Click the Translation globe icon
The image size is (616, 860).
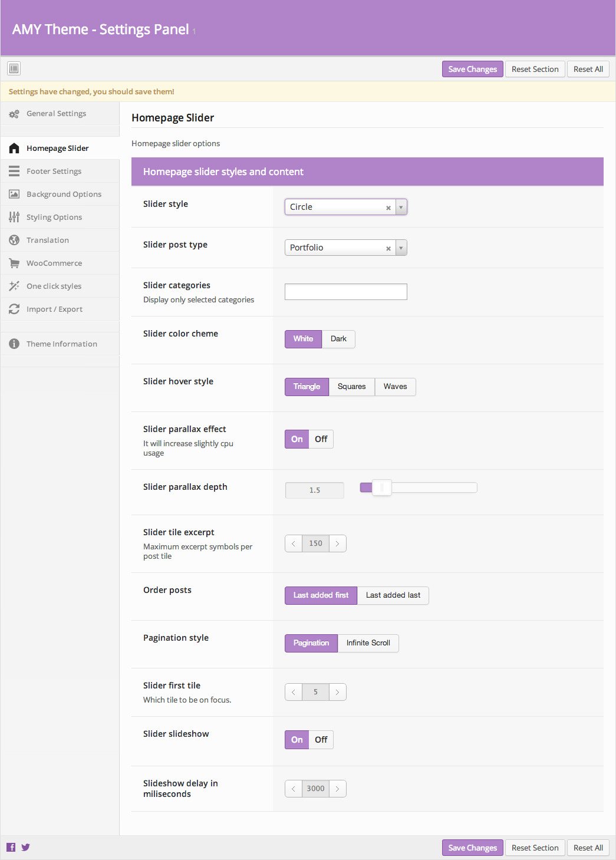point(14,240)
